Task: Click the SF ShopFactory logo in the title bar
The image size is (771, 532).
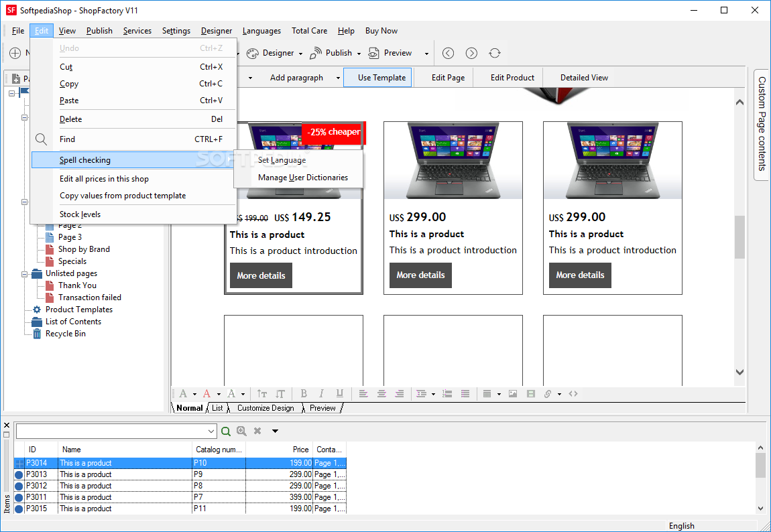Action: (x=11, y=10)
